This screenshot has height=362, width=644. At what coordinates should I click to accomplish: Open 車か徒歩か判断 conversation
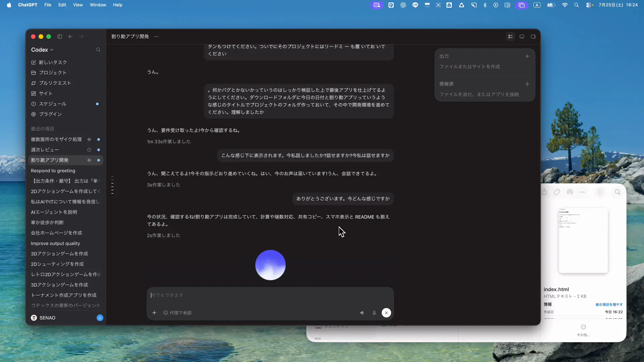pyautogui.click(x=66, y=223)
